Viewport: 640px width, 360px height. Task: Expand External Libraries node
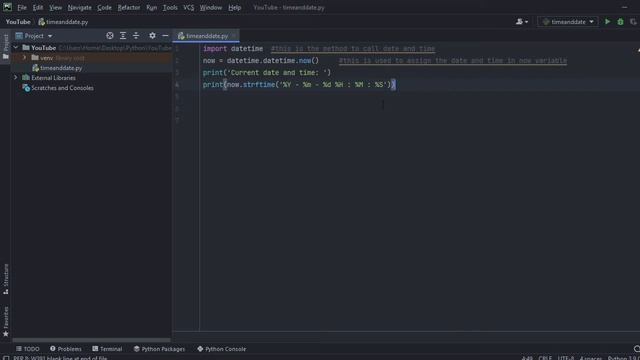click(x=16, y=78)
